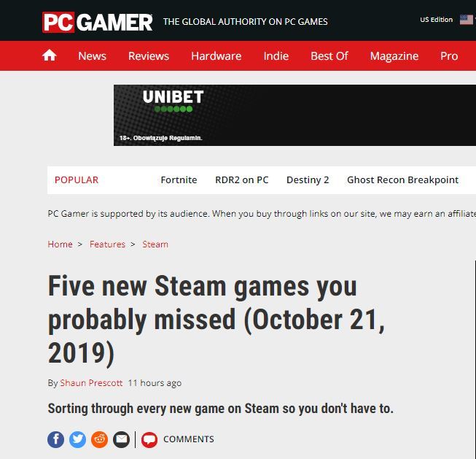
Task: Click the RDR2 on PC link
Action: (x=241, y=180)
